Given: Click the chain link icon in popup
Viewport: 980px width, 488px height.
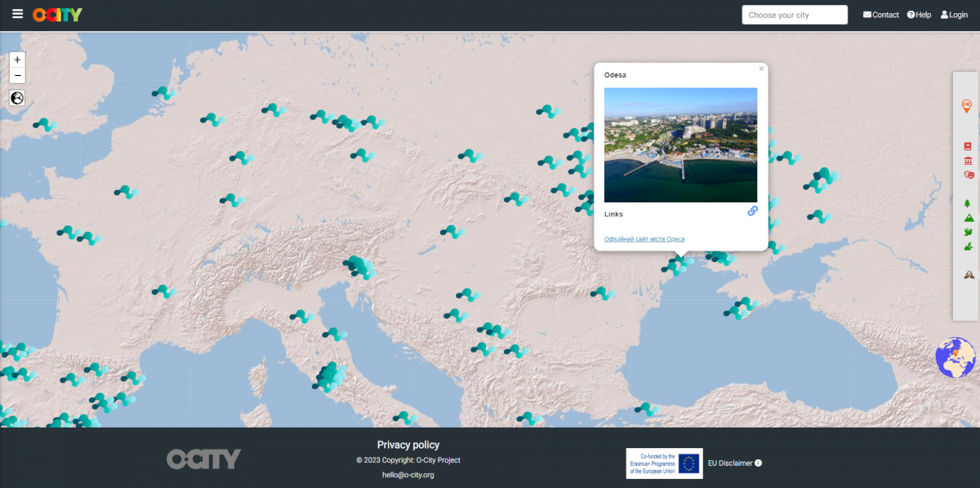Looking at the screenshot, I should tap(752, 211).
